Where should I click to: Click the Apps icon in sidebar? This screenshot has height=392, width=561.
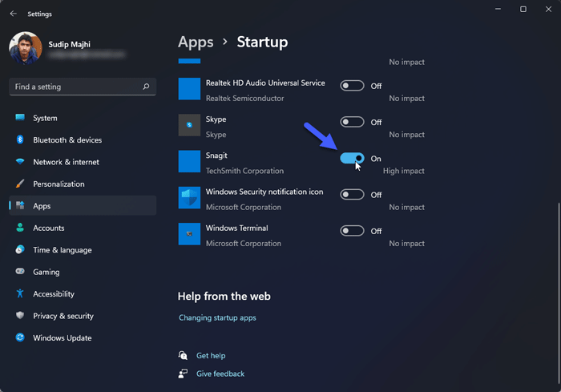[20, 205]
